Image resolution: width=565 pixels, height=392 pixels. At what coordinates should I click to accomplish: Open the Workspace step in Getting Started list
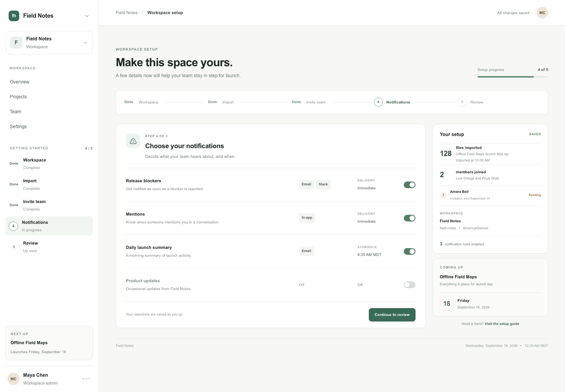(49, 164)
